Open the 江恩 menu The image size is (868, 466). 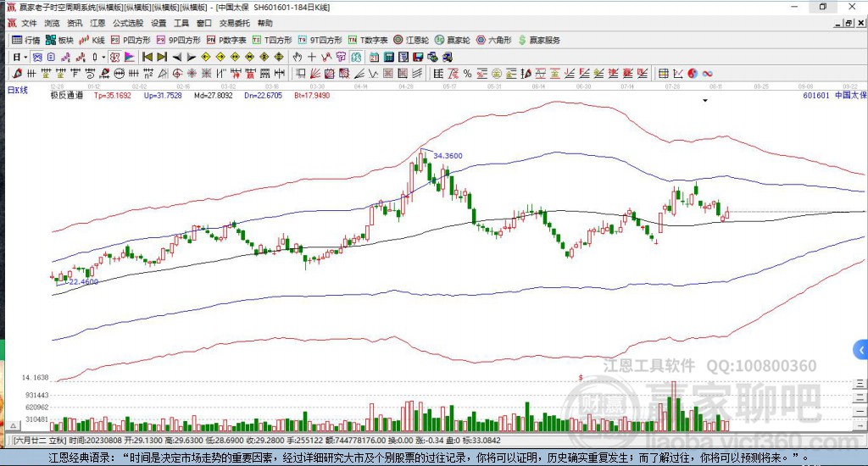tap(97, 23)
